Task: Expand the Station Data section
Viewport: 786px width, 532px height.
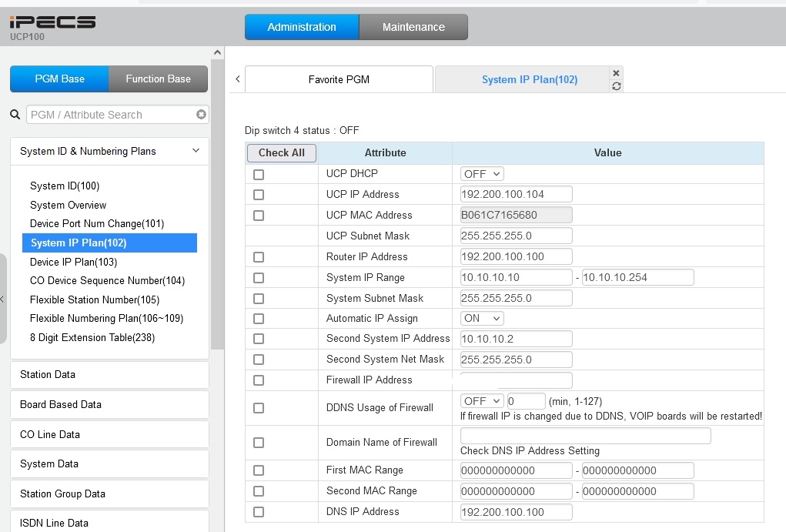Action: [109, 375]
